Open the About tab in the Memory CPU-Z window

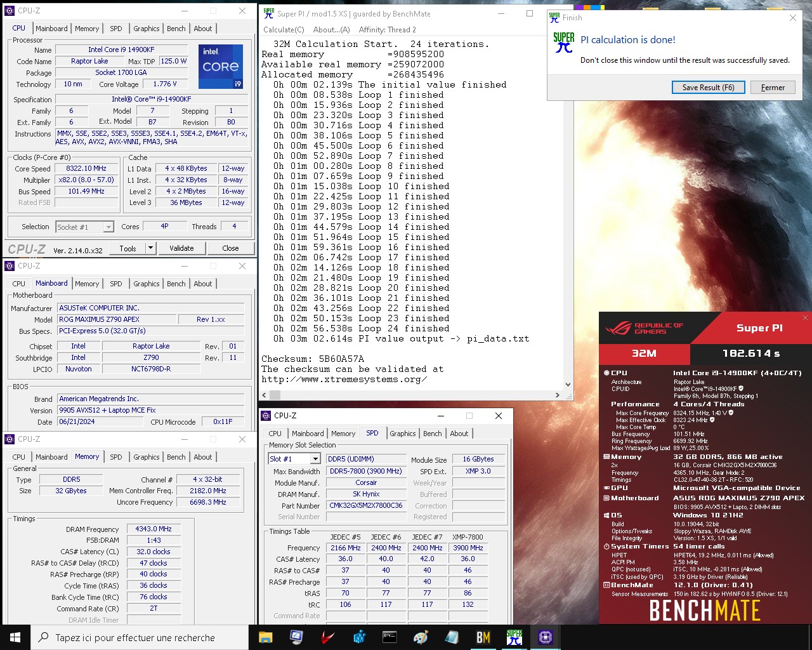pyautogui.click(x=203, y=457)
